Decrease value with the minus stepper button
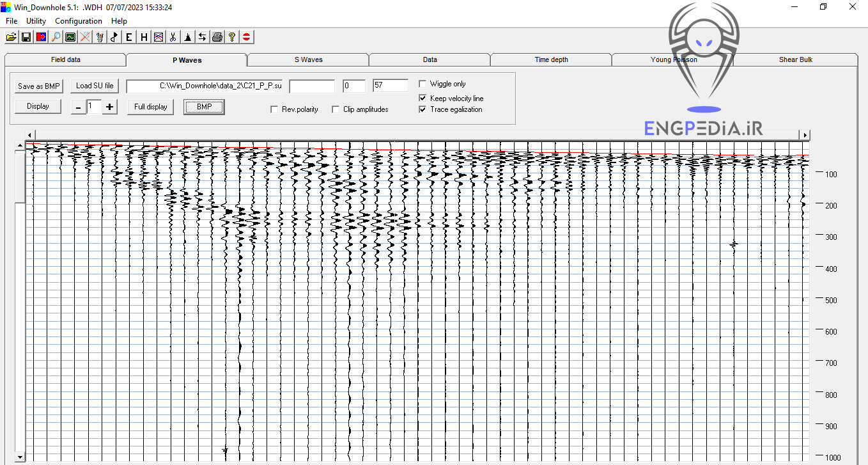Image resolution: width=868 pixels, height=465 pixels. tap(78, 107)
